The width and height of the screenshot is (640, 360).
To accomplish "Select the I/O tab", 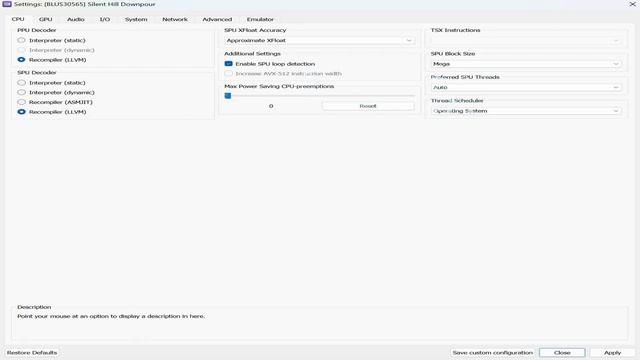I will [105, 19].
